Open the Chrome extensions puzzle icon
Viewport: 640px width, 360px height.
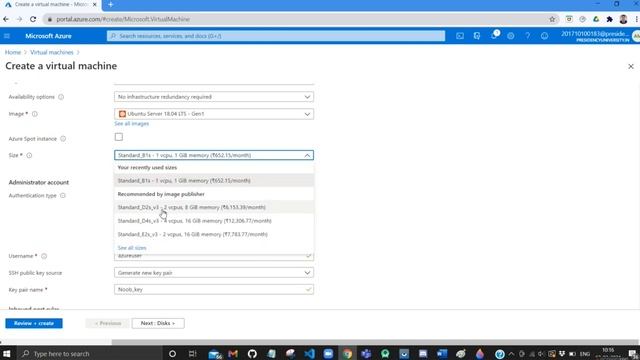pos(610,19)
